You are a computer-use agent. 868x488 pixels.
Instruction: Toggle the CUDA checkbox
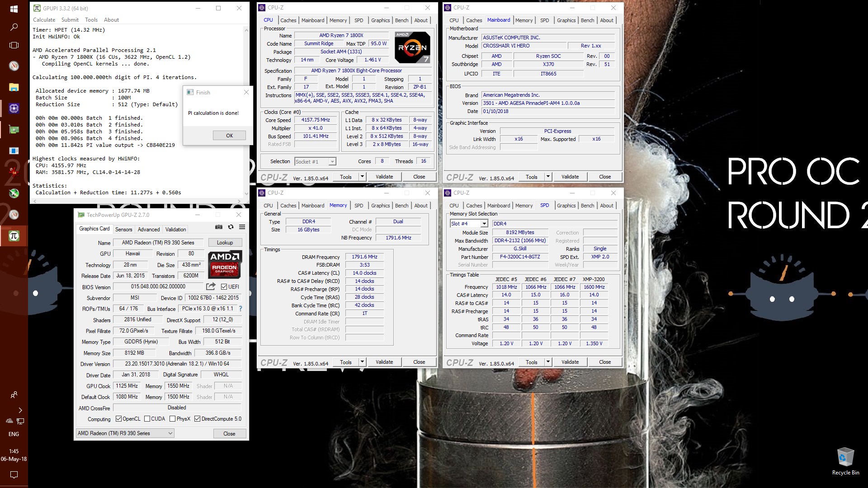tap(147, 419)
